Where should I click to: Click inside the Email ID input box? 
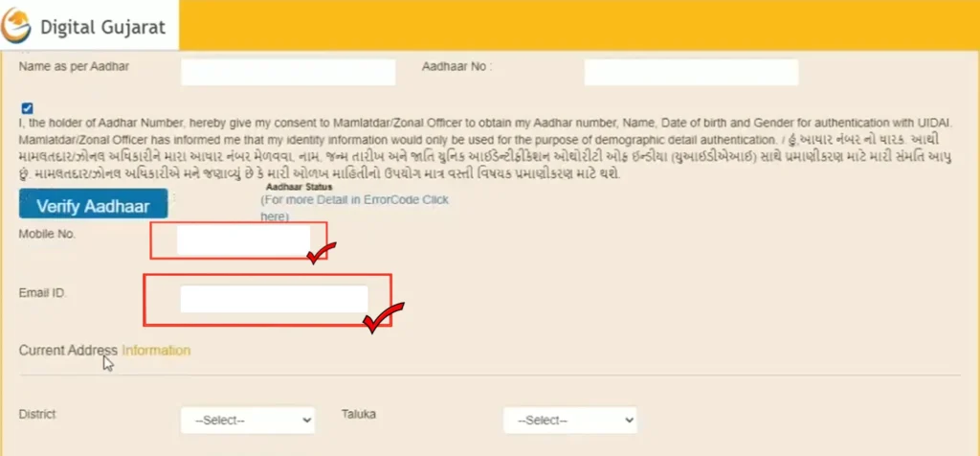coord(274,299)
